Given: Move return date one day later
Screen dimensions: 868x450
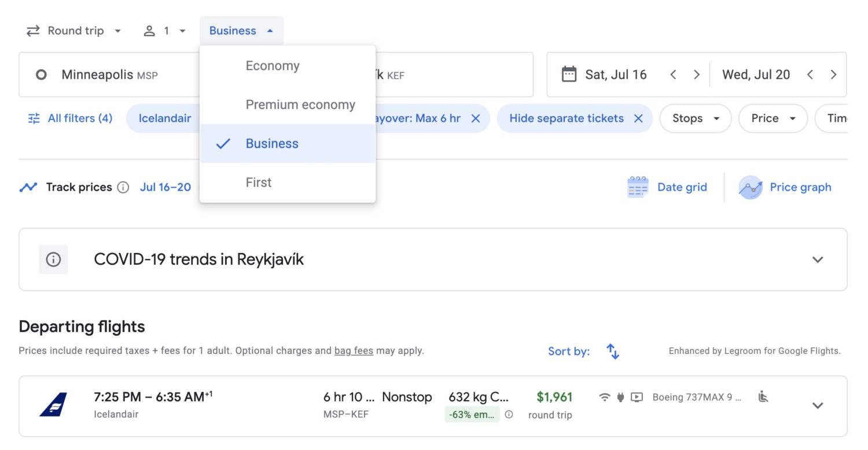Looking at the screenshot, I should coord(833,75).
